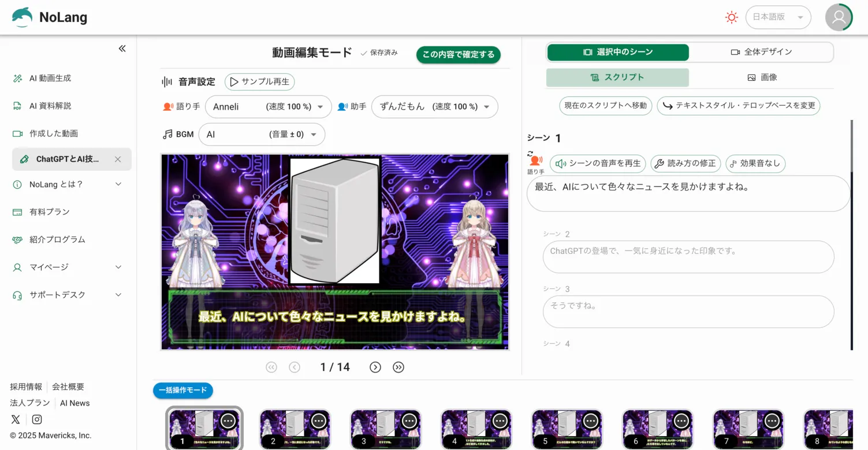Click the AI News link
868x450 pixels.
75,403
